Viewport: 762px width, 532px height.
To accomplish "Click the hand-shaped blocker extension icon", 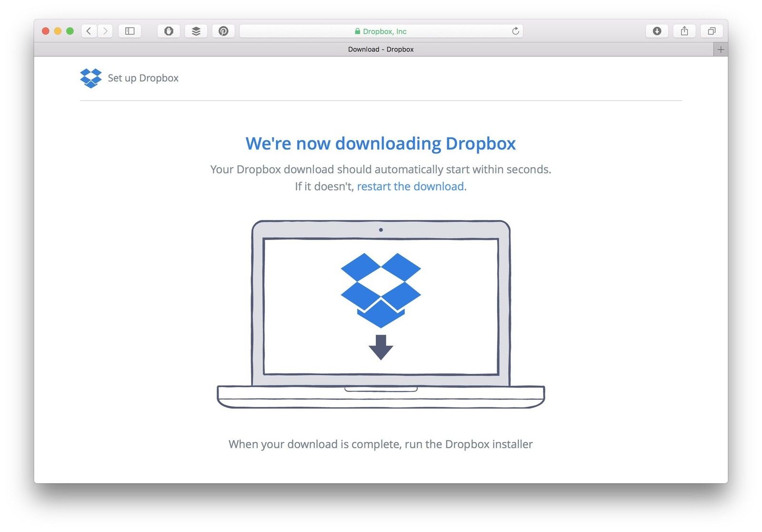I will (x=169, y=31).
